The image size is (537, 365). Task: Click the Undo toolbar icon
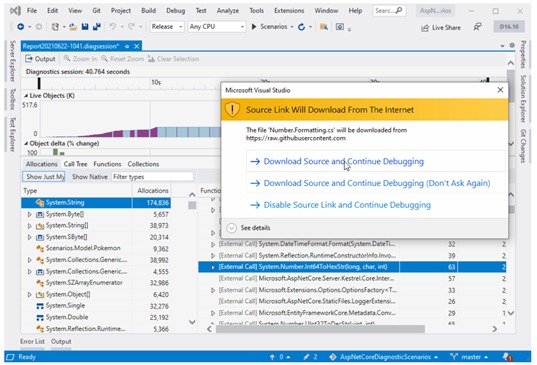click(x=112, y=27)
